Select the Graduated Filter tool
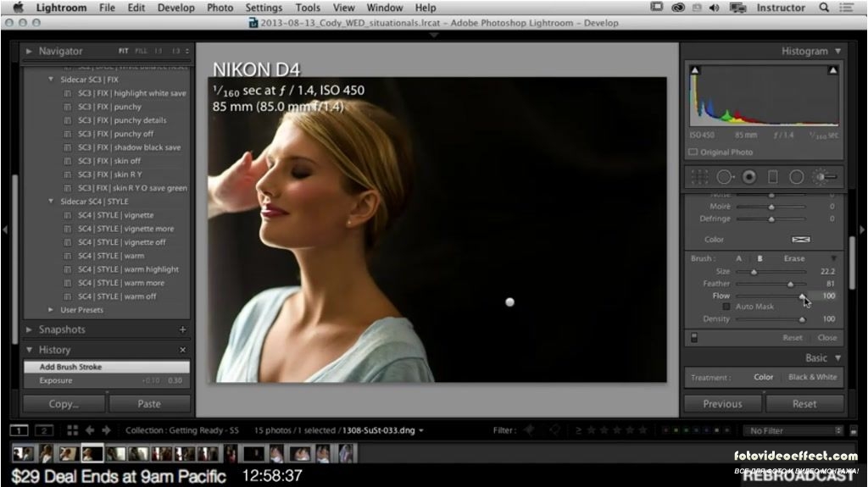 (773, 177)
